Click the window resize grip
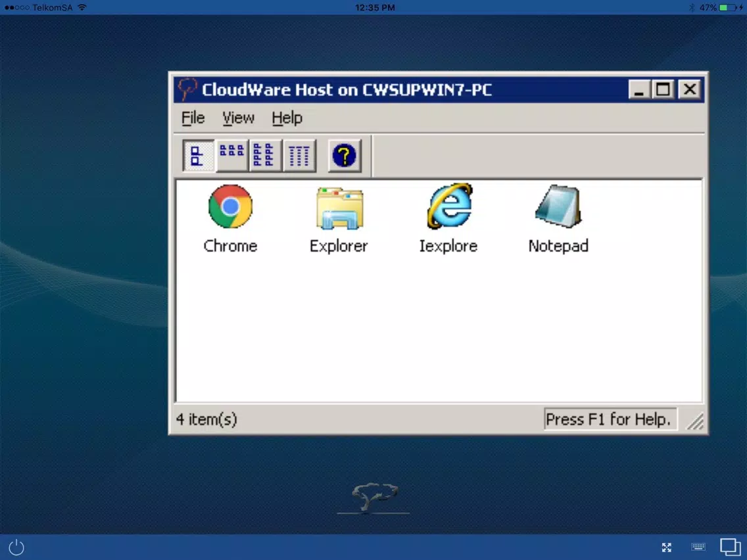 [695, 421]
